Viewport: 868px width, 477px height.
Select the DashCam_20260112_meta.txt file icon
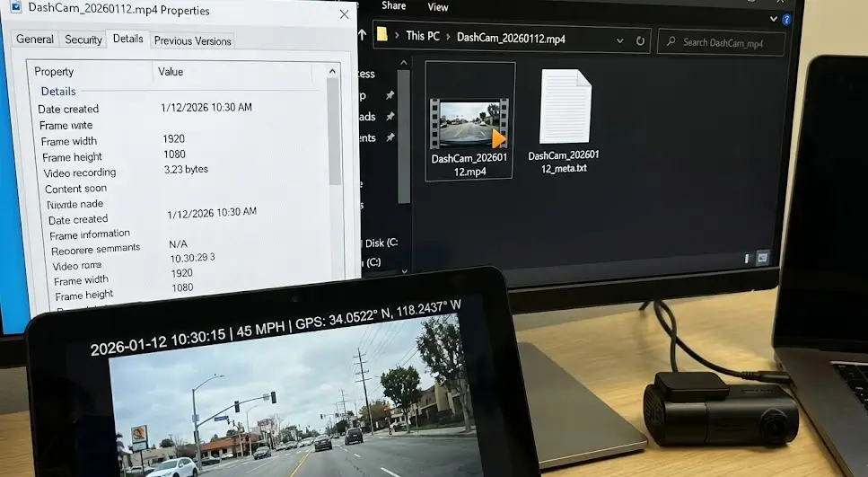(x=565, y=108)
